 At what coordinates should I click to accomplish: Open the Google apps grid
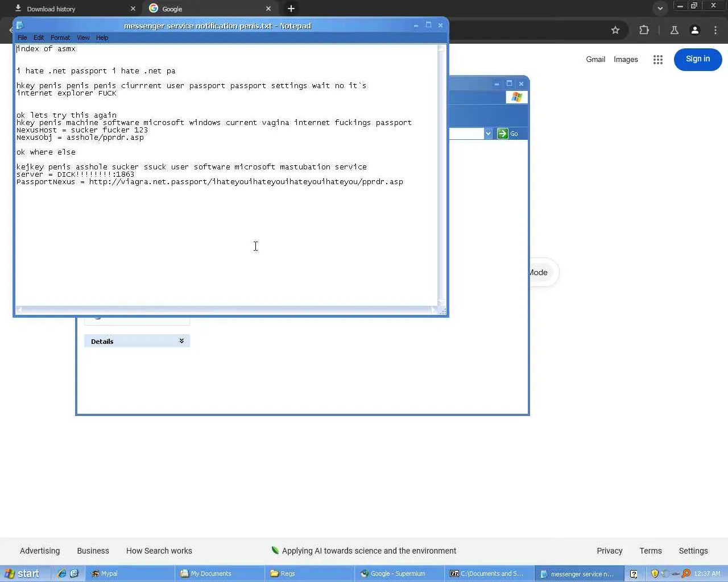(658, 60)
